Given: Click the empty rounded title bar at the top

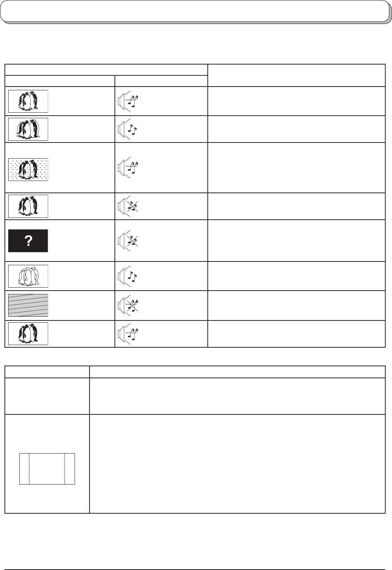Looking at the screenshot, I should [x=194, y=12].
